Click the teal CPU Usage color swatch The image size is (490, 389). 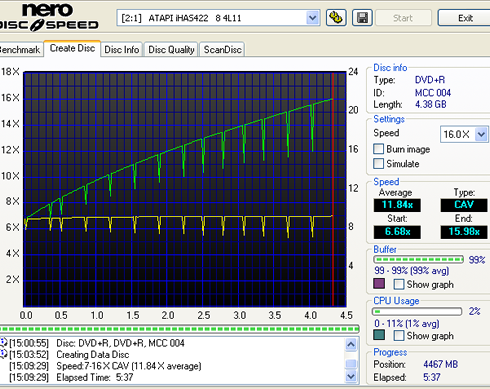(379, 335)
